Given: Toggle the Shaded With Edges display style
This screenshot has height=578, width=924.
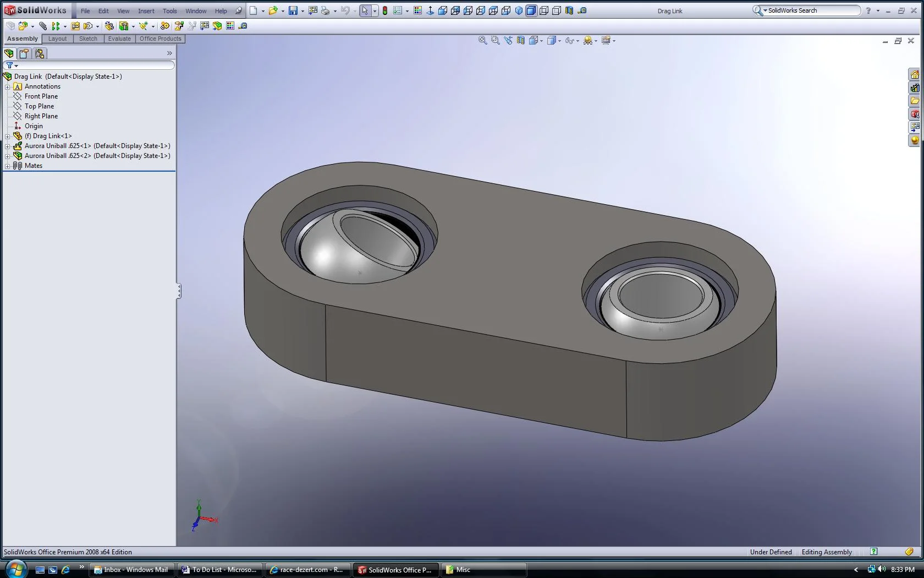Looking at the screenshot, I should (531, 10).
